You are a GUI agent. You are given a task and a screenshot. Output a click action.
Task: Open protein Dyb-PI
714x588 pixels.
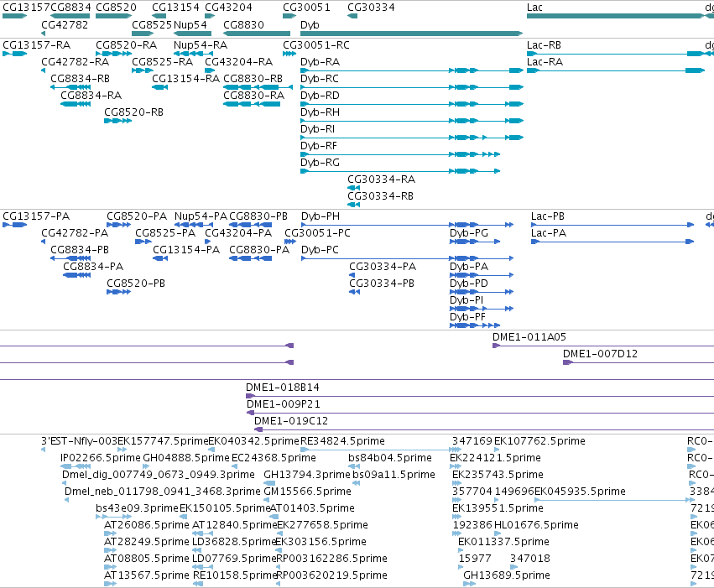(466, 300)
